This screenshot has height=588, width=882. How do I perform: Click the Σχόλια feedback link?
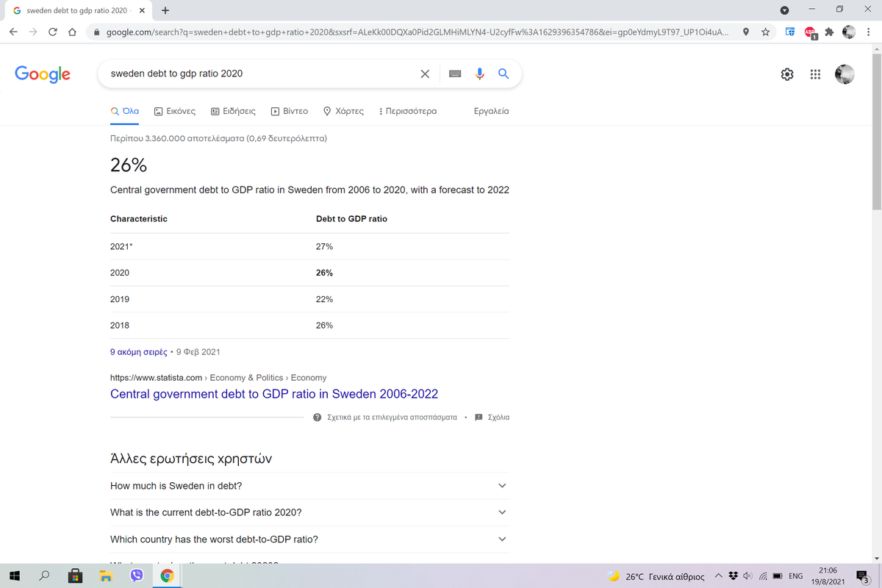pyautogui.click(x=492, y=417)
